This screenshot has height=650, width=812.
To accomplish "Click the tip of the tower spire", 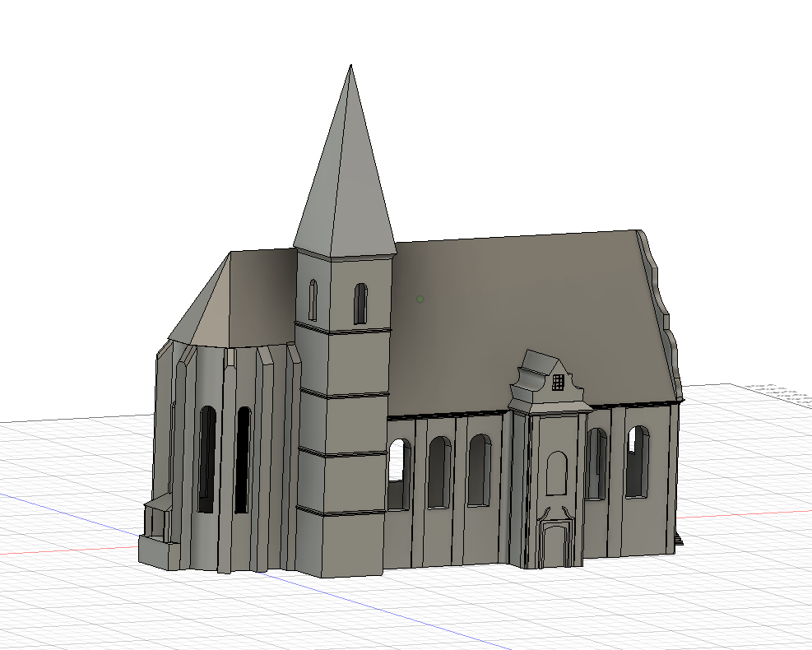I will pos(351,67).
